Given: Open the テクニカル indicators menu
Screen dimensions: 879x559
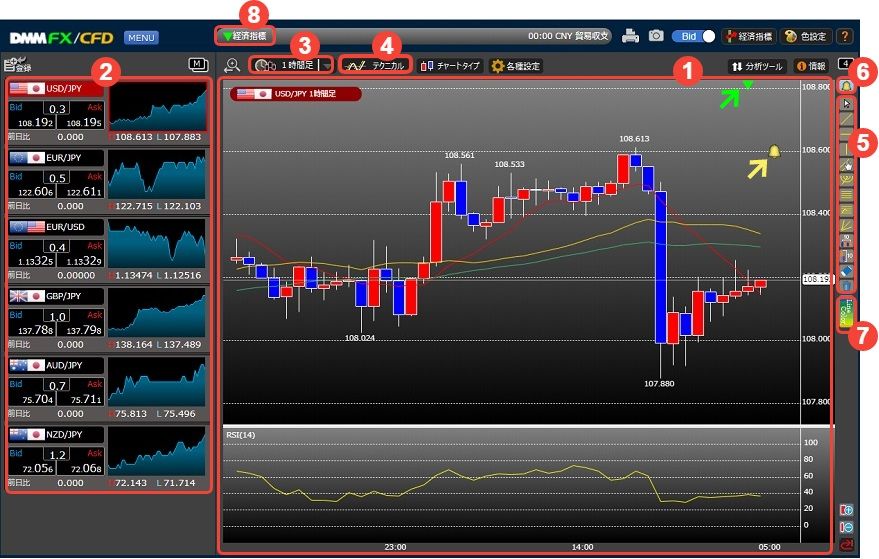Looking at the screenshot, I should coord(375,66).
